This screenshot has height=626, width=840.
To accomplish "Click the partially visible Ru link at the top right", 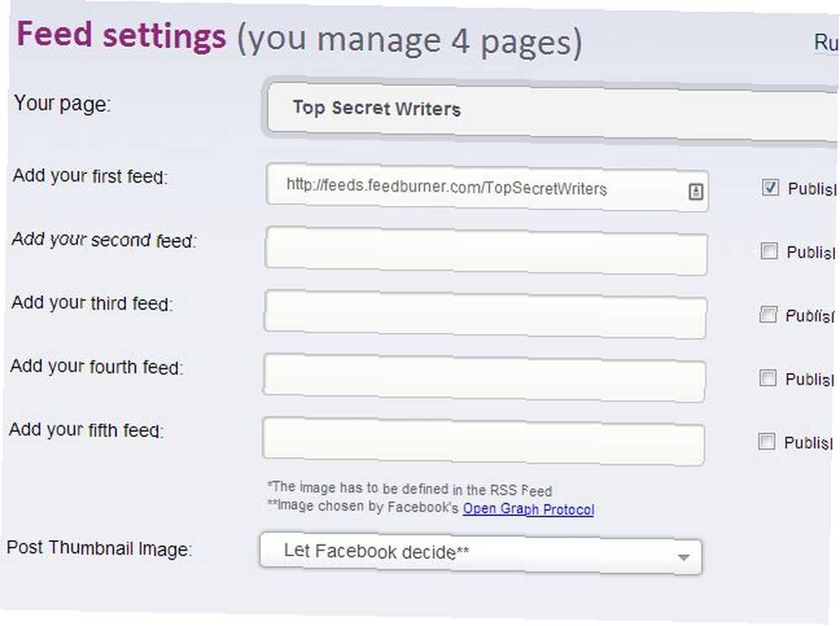I will (826, 42).
